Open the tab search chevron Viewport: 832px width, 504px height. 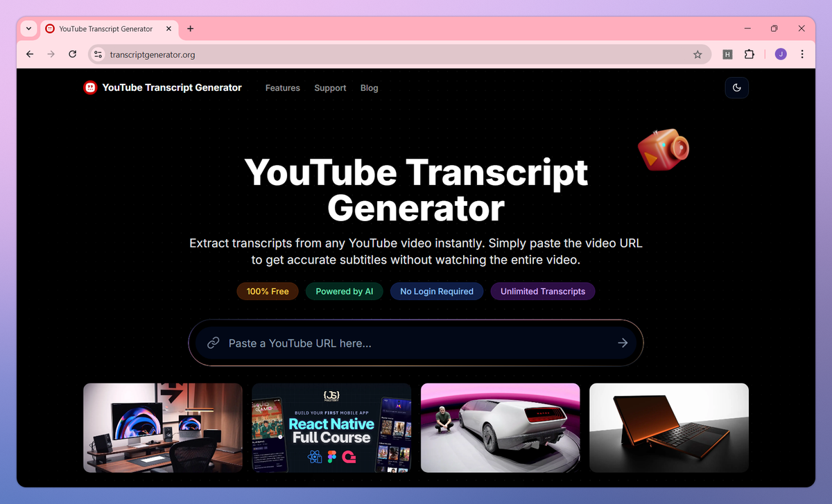tap(28, 28)
